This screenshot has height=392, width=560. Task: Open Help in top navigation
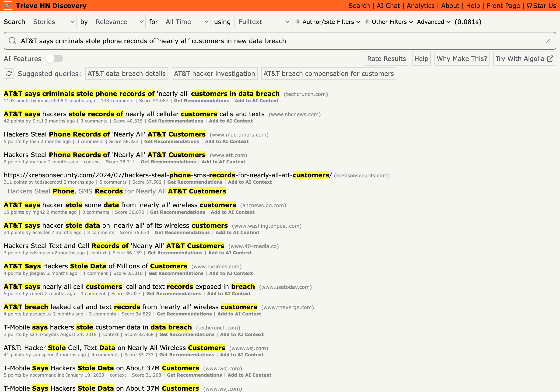tap(473, 6)
